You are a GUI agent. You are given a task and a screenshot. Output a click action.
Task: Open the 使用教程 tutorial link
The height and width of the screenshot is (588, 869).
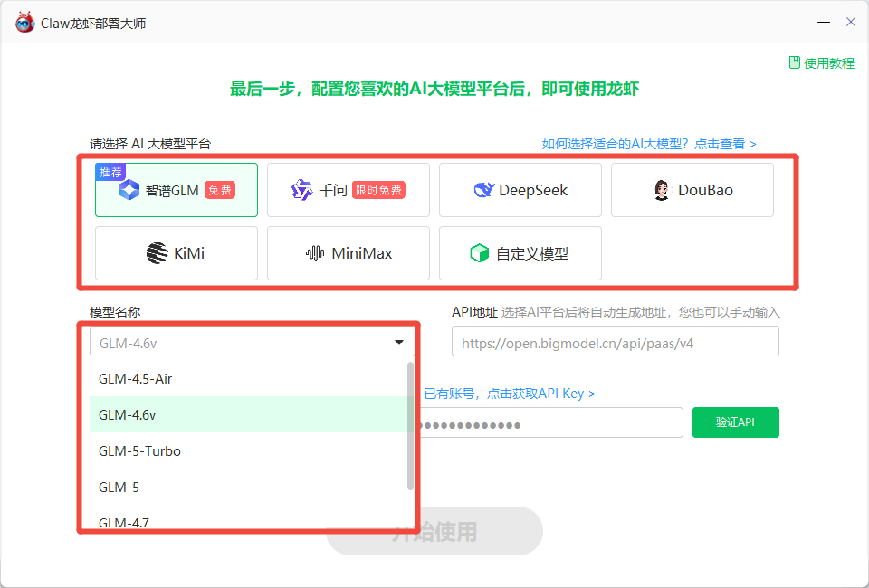click(822, 63)
